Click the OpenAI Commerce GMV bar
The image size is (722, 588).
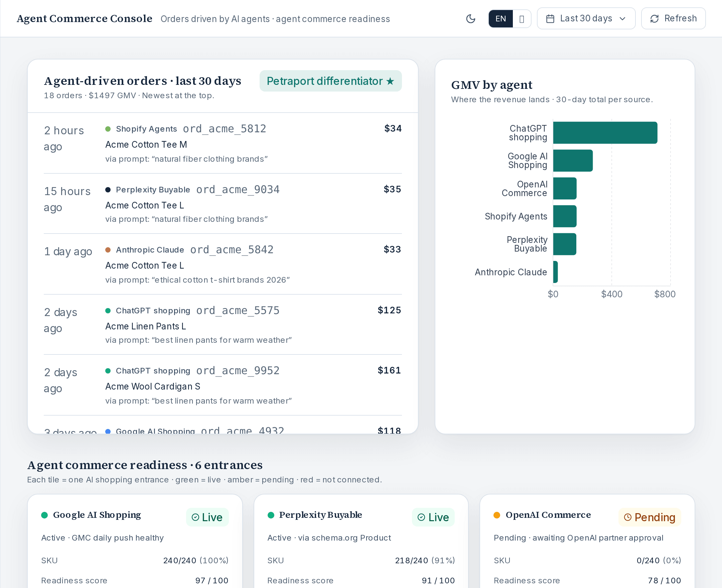click(x=565, y=188)
